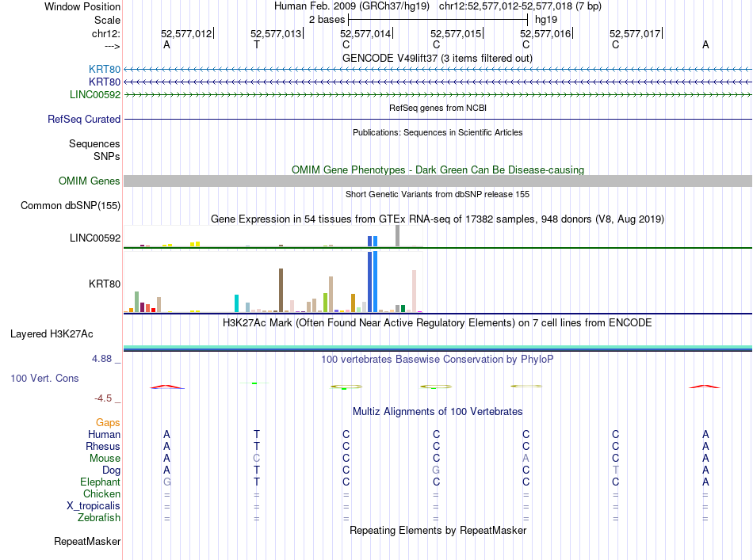Click the Zebrafish species label
This screenshot has width=753, height=560.
tap(99, 518)
